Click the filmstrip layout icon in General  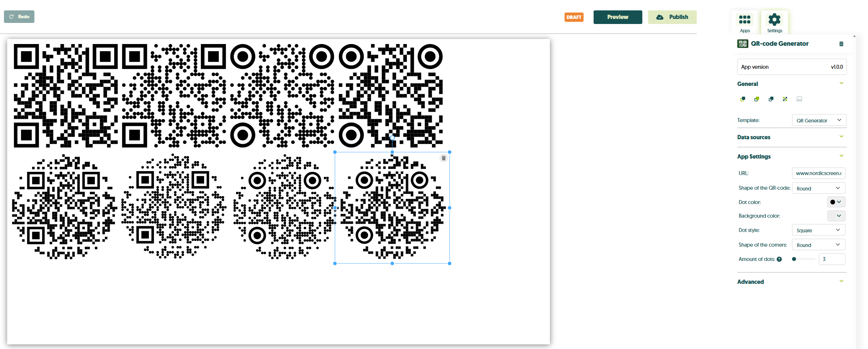[799, 99]
